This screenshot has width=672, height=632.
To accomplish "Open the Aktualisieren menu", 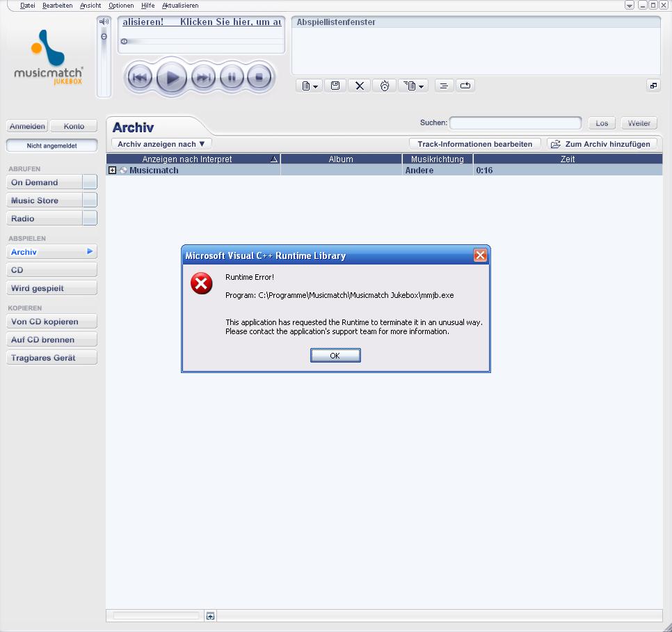I will (180, 6).
